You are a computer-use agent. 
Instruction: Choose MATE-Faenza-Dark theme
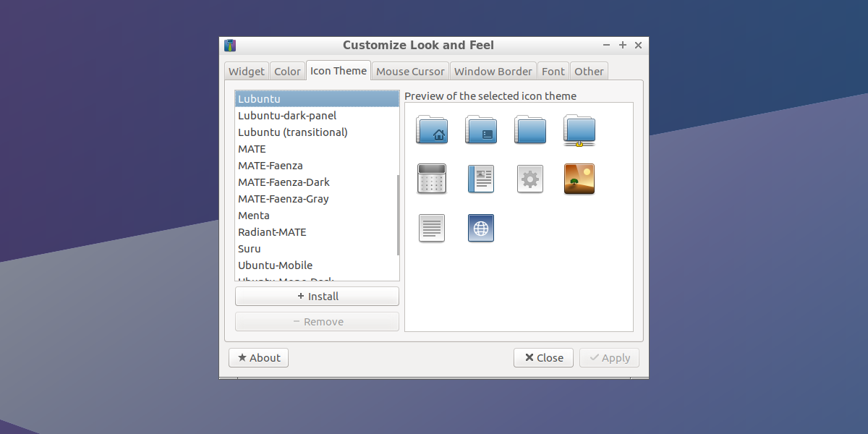(x=317, y=182)
